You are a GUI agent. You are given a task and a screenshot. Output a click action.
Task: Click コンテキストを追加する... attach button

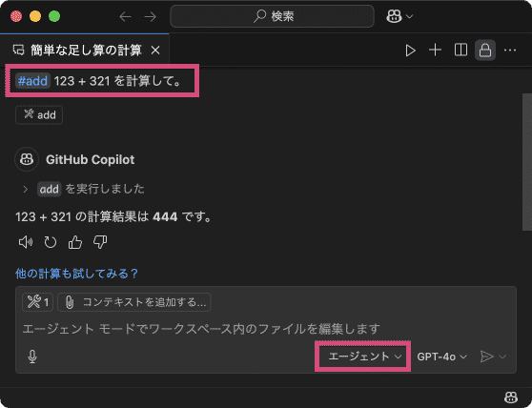pyautogui.click(x=134, y=302)
